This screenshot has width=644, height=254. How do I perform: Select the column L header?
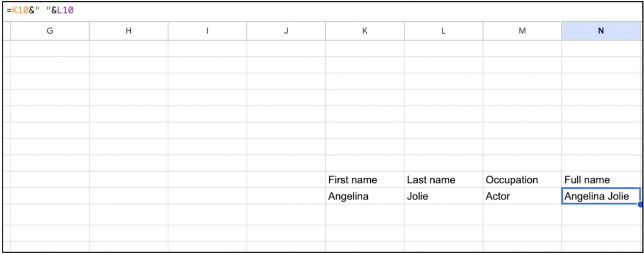pyautogui.click(x=443, y=31)
